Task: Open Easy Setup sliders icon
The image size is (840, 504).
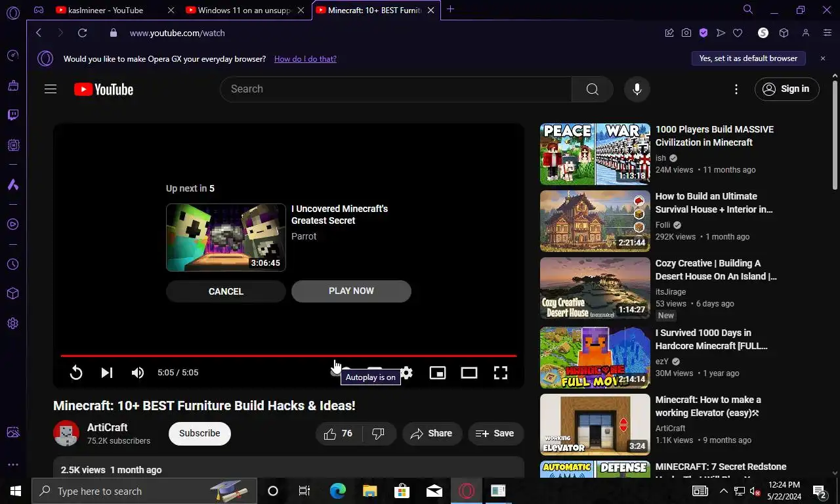Action: pyautogui.click(x=828, y=33)
